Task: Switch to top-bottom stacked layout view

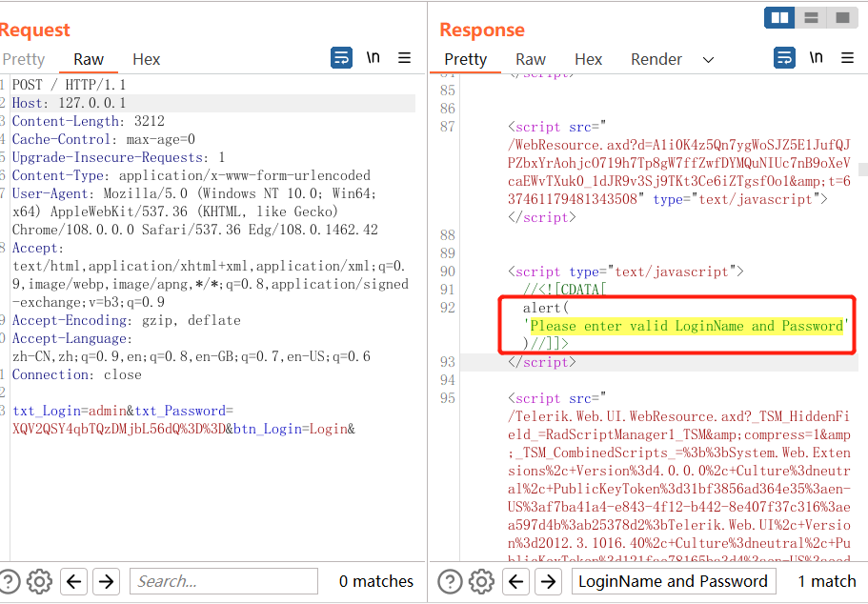Action: pos(811,18)
